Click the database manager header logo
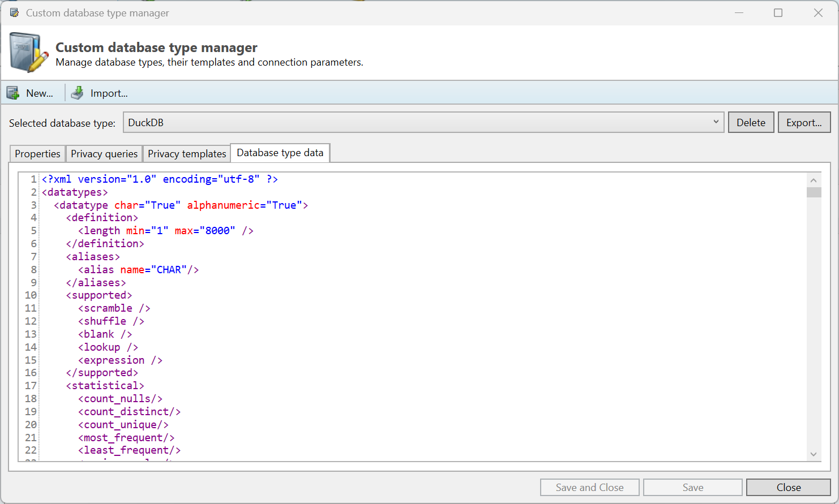The height and width of the screenshot is (504, 839). pos(28,53)
